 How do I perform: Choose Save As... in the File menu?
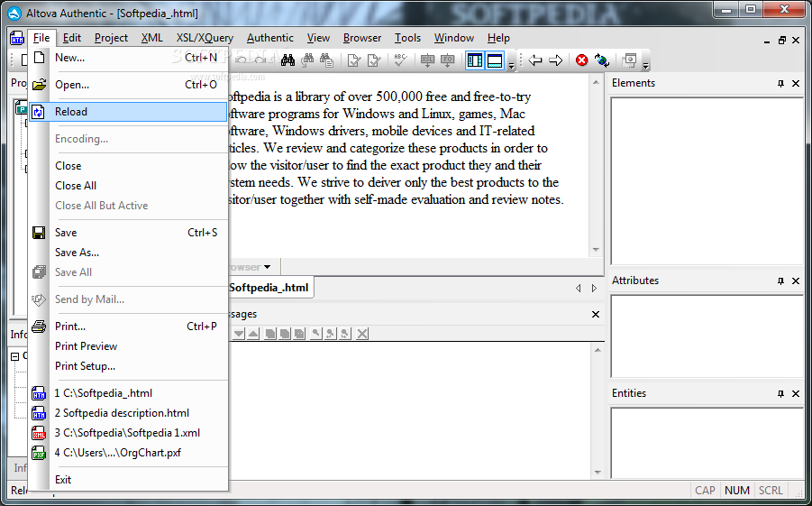click(128, 253)
